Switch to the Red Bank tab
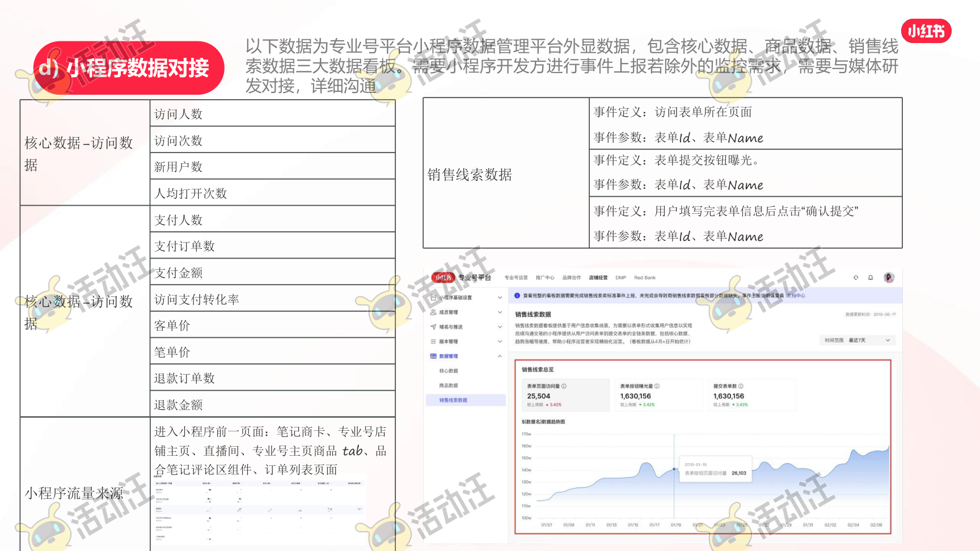Viewport: 980px width, 551px height. tap(645, 278)
